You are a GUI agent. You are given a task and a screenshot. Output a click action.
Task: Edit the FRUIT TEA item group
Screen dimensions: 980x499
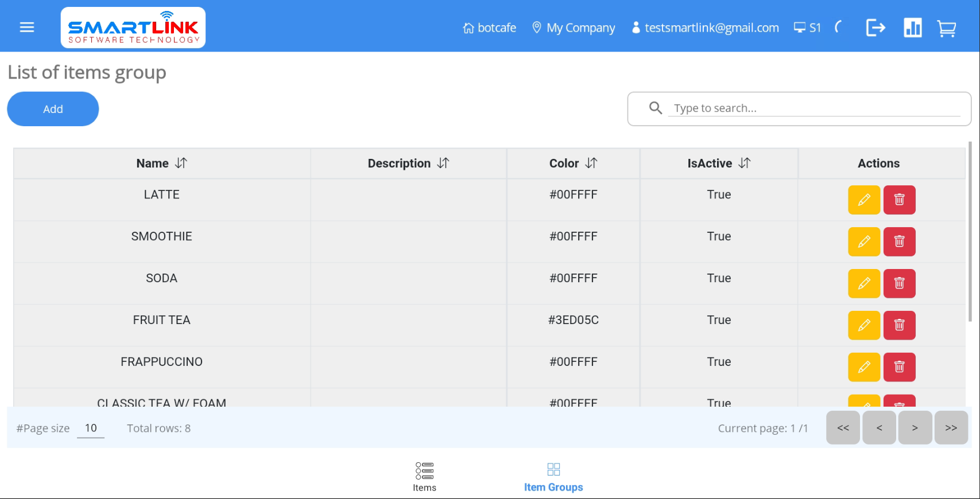click(863, 326)
